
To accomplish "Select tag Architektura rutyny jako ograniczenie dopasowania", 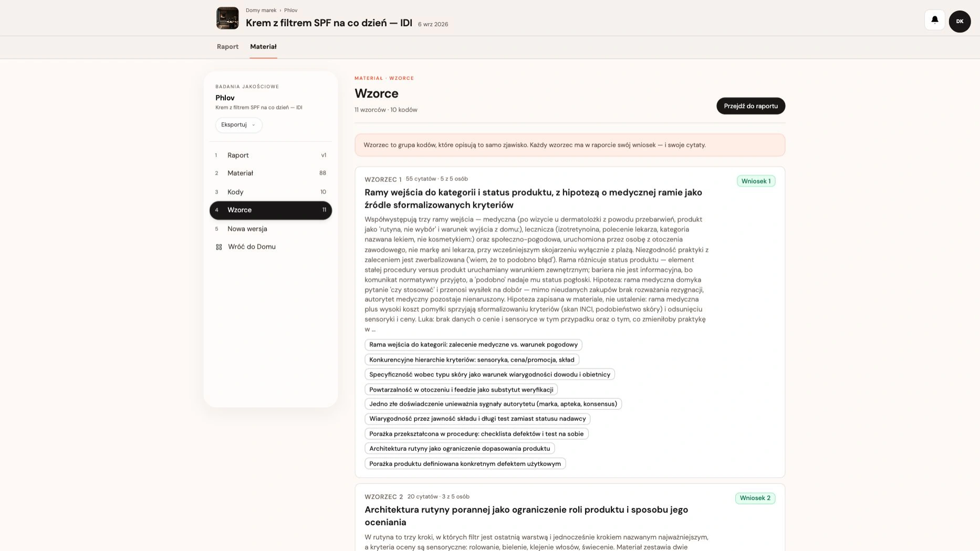I will pos(460,449).
